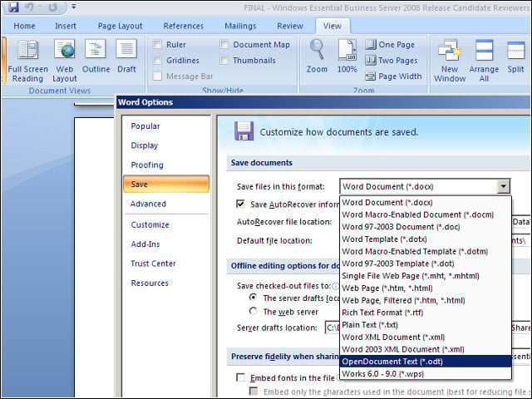Click the floppy disk icon in Word Options
Viewport: 532px width, 399px height.
[244, 131]
